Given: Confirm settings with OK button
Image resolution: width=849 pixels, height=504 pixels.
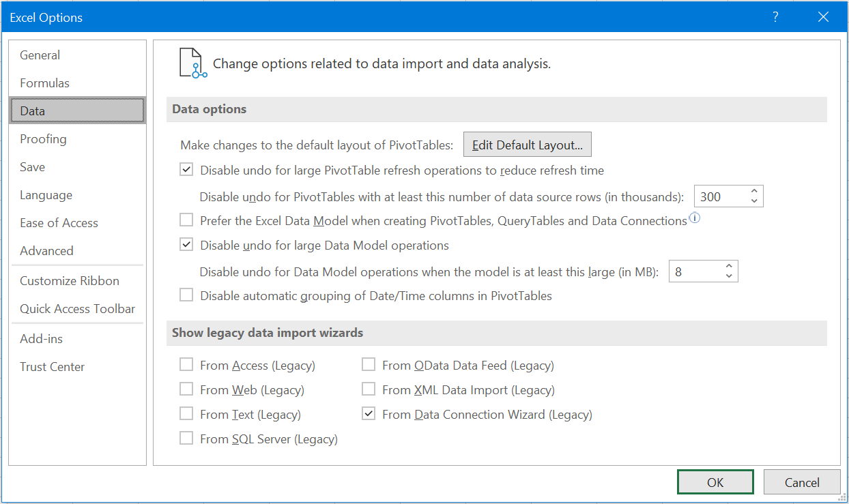Looking at the screenshot, I should pos(715,482).
